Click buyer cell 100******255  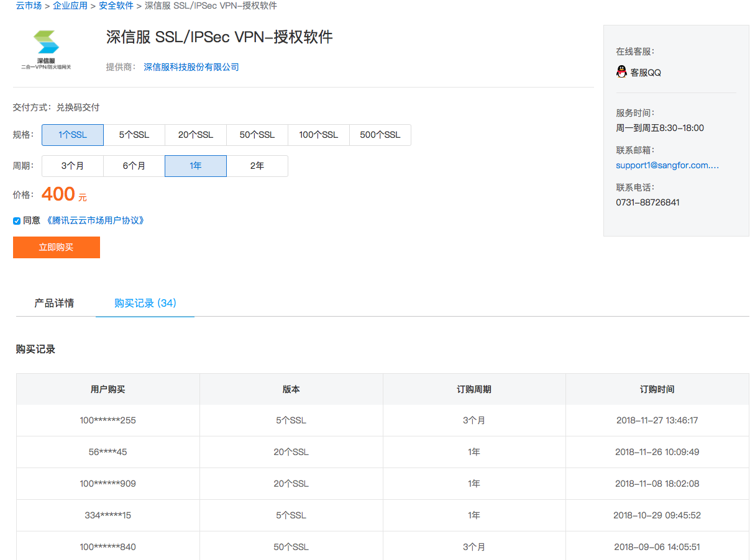(x=108, y=420)
